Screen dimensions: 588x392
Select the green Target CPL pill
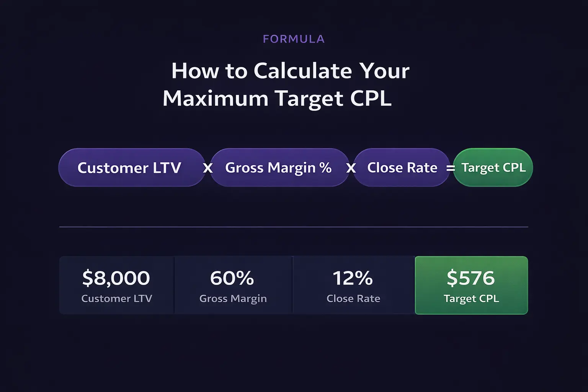pyautogui.click(x=493, y=167)
